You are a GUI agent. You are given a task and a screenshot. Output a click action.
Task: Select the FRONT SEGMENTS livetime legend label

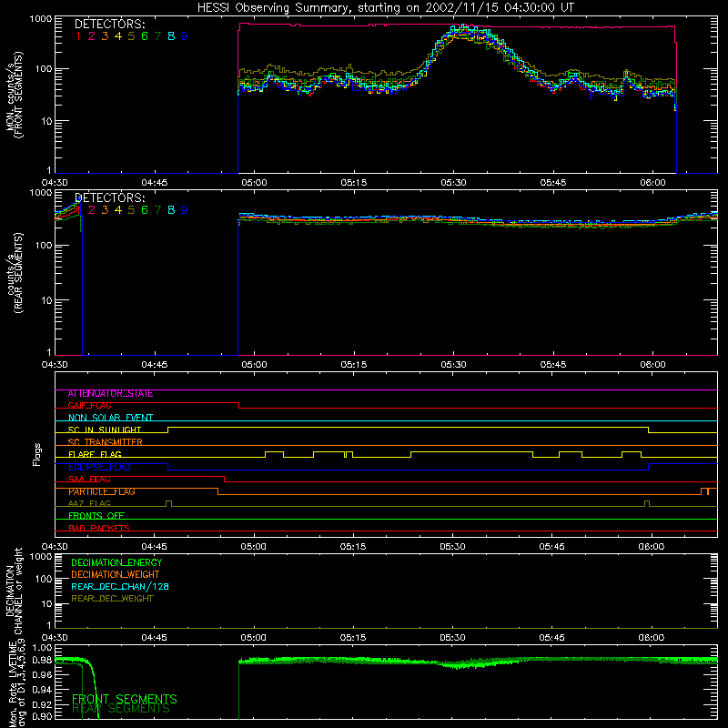point(125,699)
